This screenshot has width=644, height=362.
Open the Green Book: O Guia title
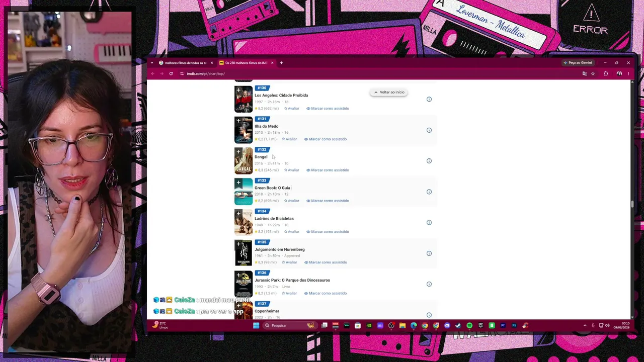tap(272, 188)
